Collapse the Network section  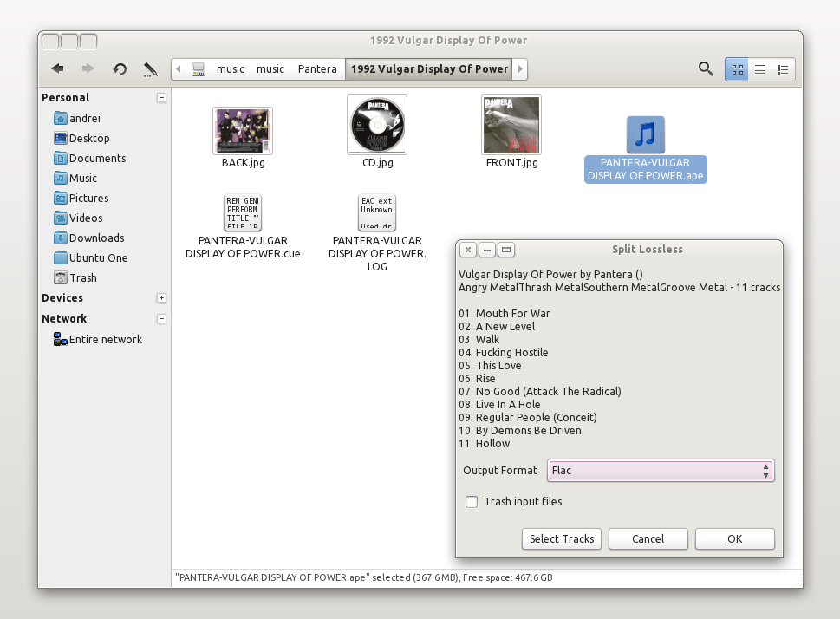161,319
